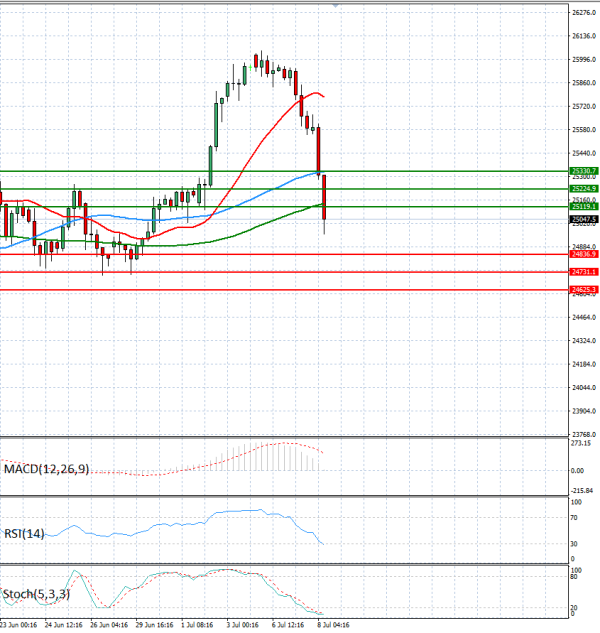Select the 24836.9 red support label
This screenshot has height=633, width=600.
click(584, 254)
